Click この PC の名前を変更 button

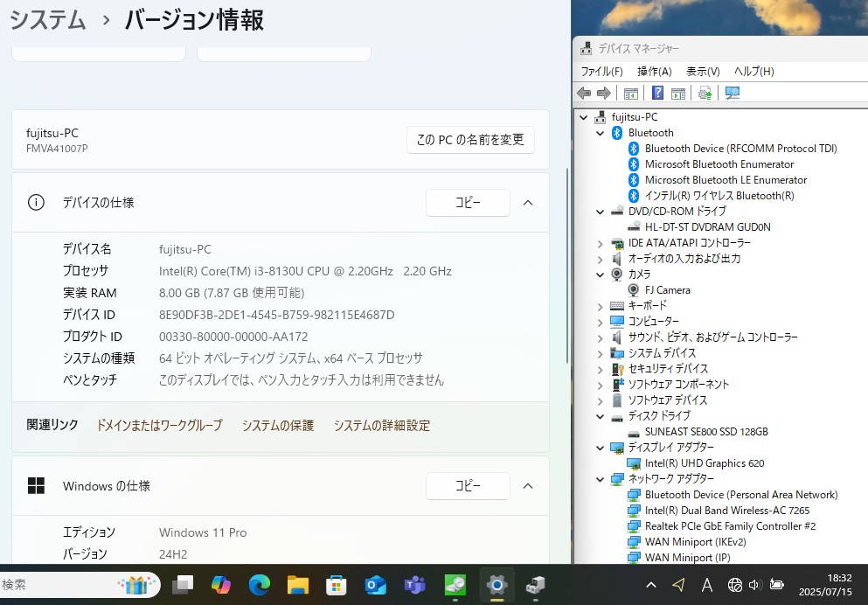[470, 140]
